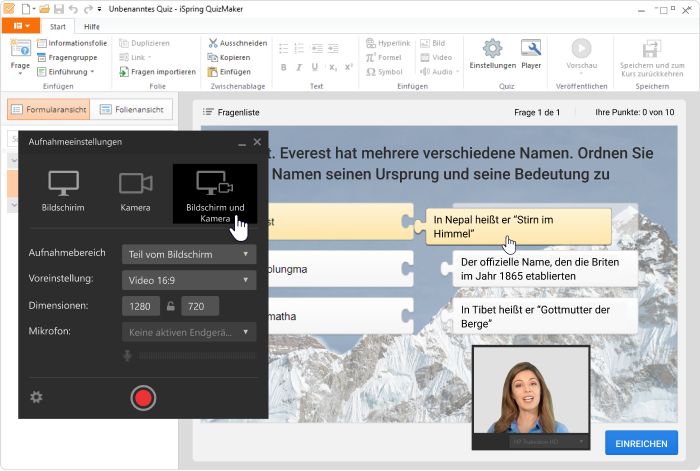Click Kopieren in Zwischenablage group
700x471 pixels.
tap(229, 58)
